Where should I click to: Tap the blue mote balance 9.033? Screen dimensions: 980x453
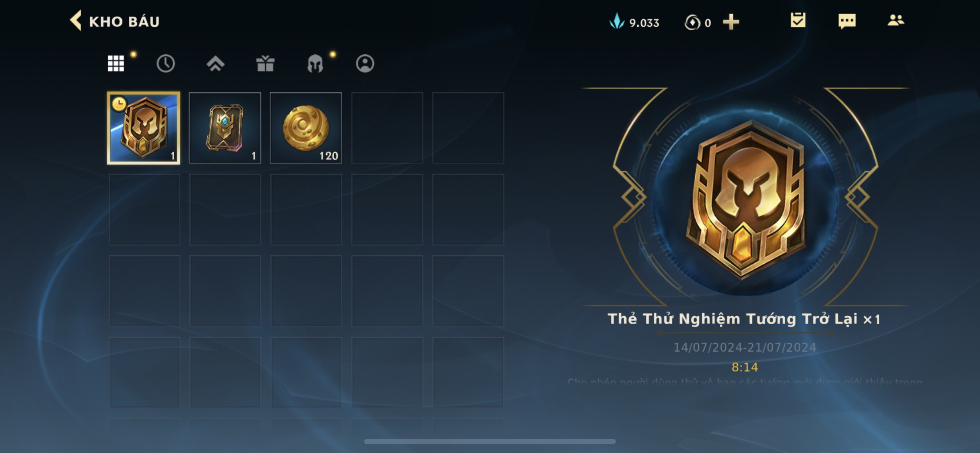click(x=634, y=22)
